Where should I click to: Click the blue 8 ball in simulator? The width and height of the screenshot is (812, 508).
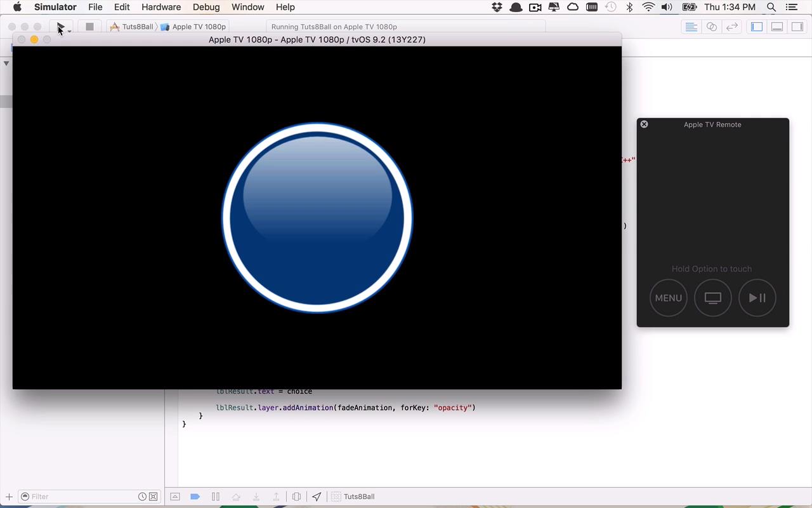click(x=317, y=218)
